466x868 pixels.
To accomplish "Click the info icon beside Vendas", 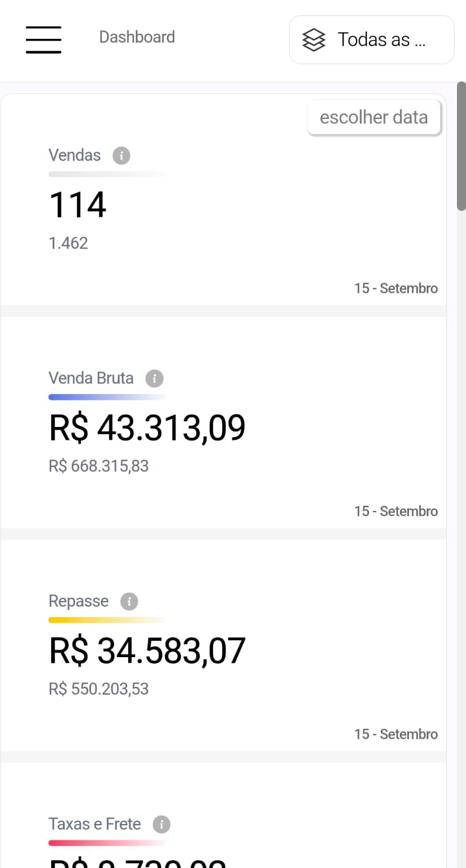I will pos(121,156).
